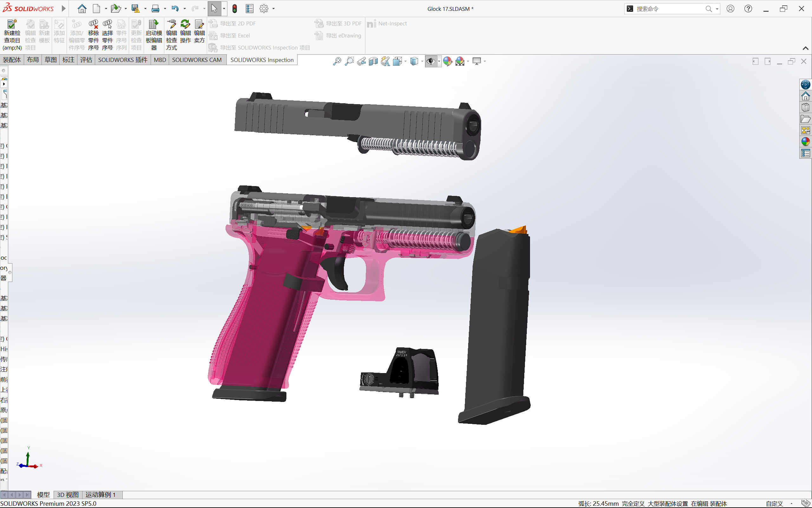Activate Section View tool
The width and height of the screenshot is (812, 508).
point(373,61)
